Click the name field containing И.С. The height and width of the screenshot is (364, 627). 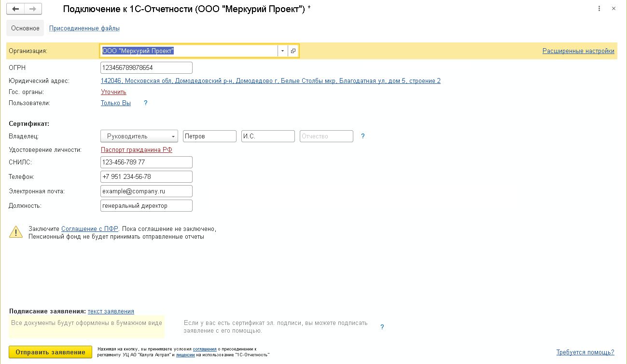268,136
